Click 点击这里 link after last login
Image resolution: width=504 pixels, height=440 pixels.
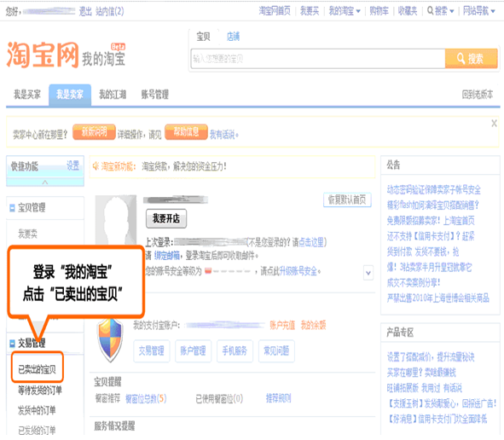(311, 242)
